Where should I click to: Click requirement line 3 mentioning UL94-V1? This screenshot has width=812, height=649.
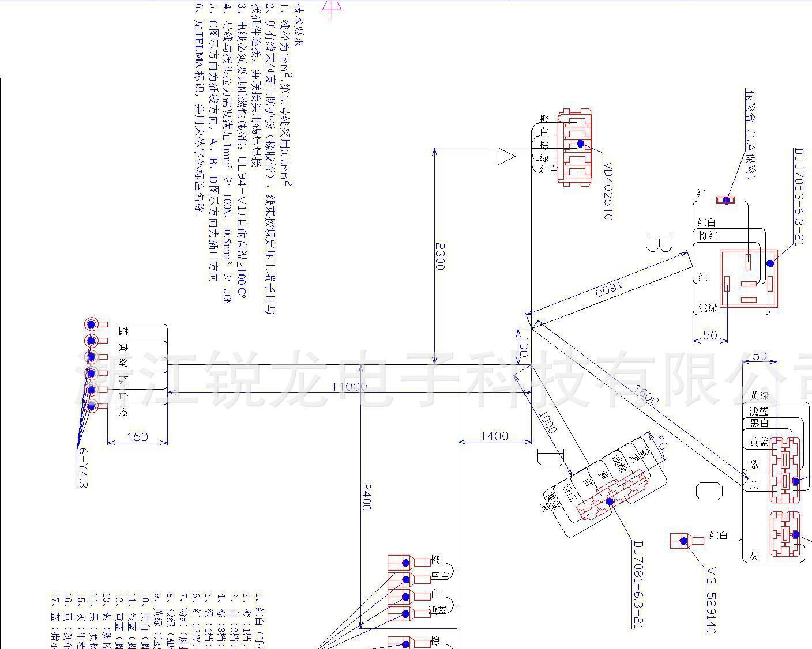(x=242, y=150)
